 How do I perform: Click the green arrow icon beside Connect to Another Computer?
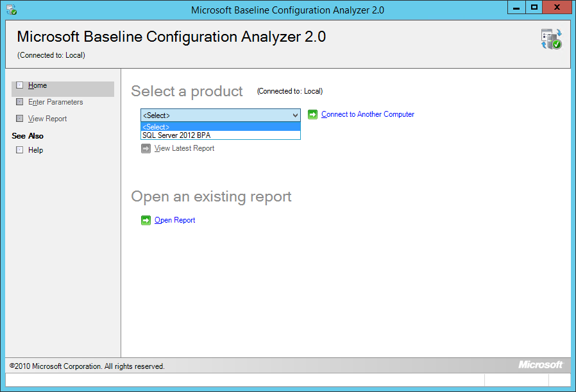(x=312, y=115)
